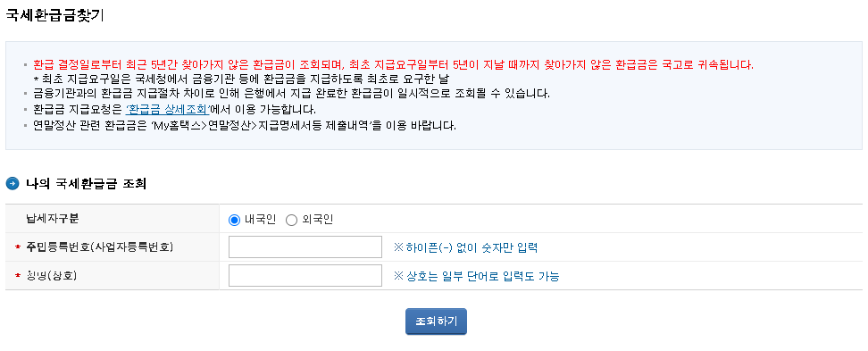The width and height of the screenshot is (868, 351).
Task: Click the 연말정산 My홈택스 notice line
Action: (245, 125)
